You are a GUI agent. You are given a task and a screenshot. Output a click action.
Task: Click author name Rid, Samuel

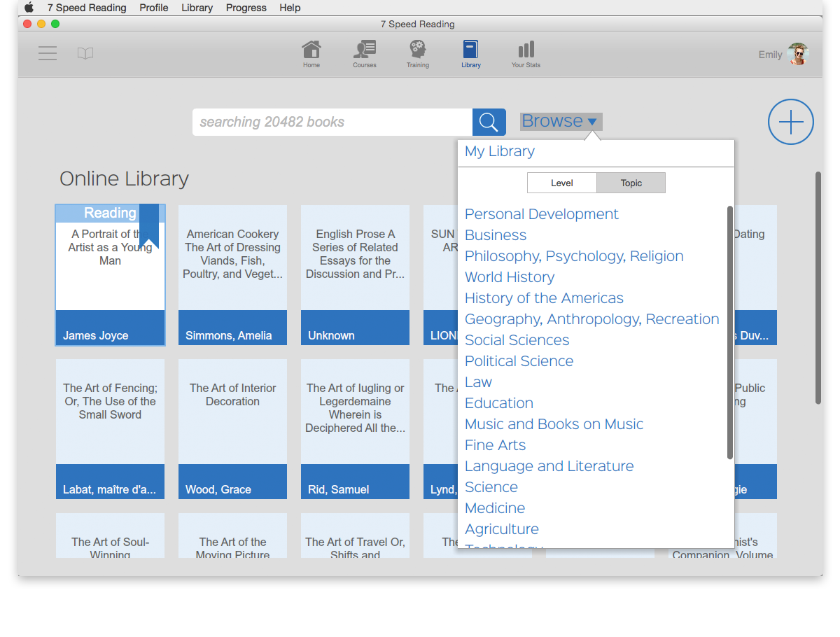(339, 489)
